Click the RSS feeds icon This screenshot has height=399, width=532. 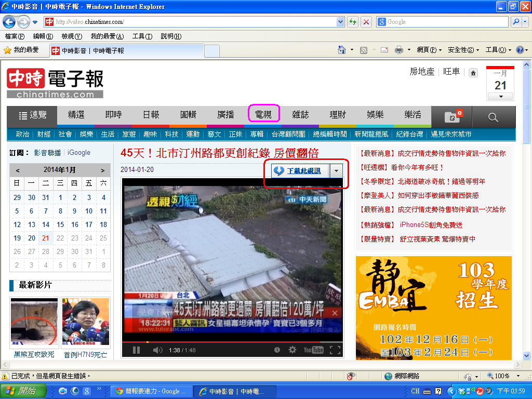(x=363, y=50)
